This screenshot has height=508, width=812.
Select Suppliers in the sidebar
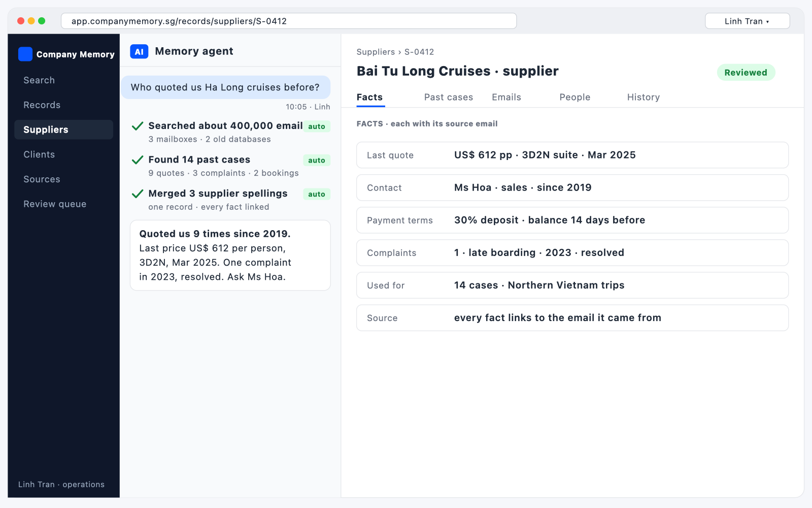(x=64, y=130)
